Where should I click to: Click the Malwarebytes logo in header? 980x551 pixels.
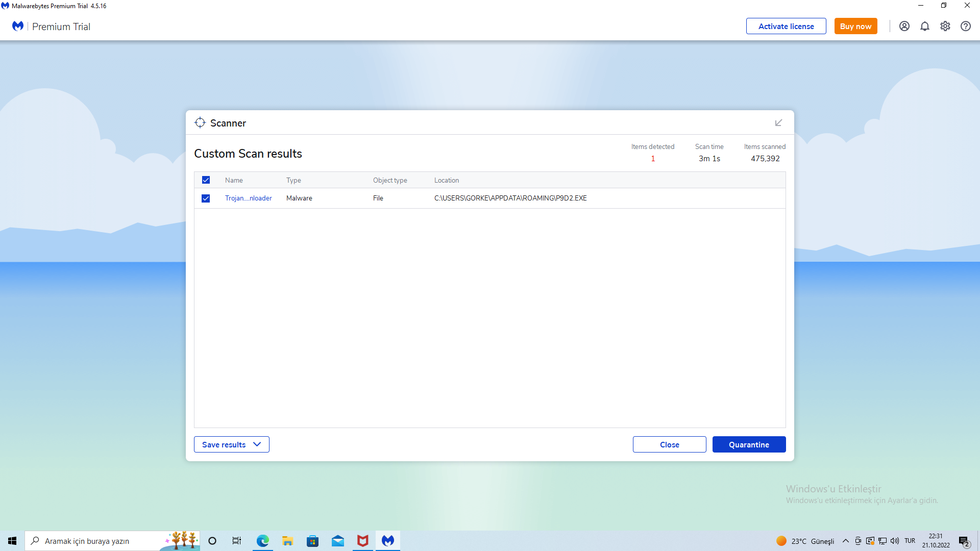pyautogui.click(x=18, y=26)
